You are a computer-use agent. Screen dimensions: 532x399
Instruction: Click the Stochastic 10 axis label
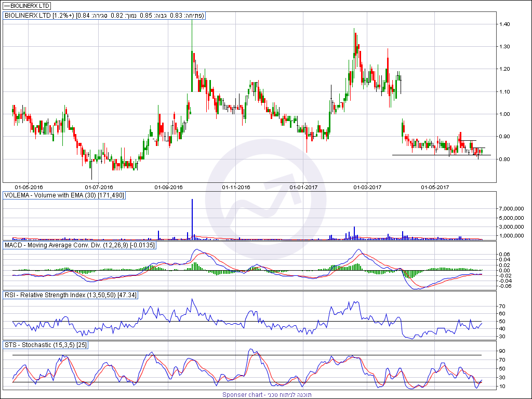point(502,387)
